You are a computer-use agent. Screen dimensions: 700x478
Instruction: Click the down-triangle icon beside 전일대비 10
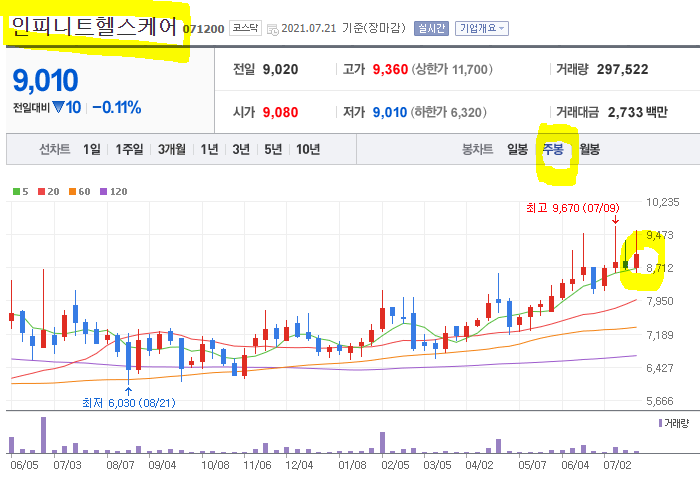tap(58, 107)
